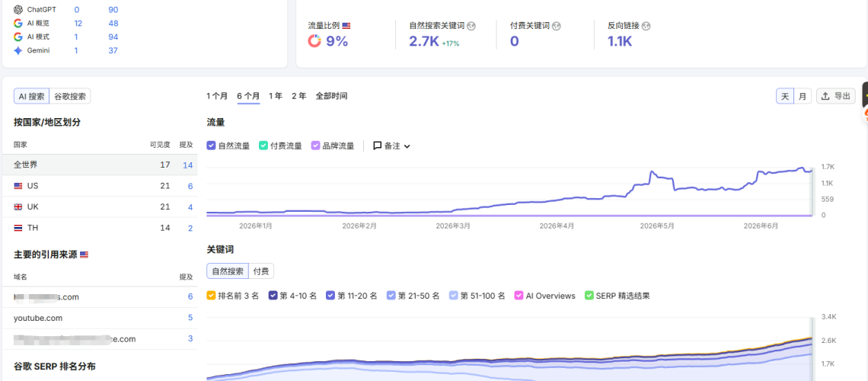Open the ChatGPT mentions value 90

113,9
